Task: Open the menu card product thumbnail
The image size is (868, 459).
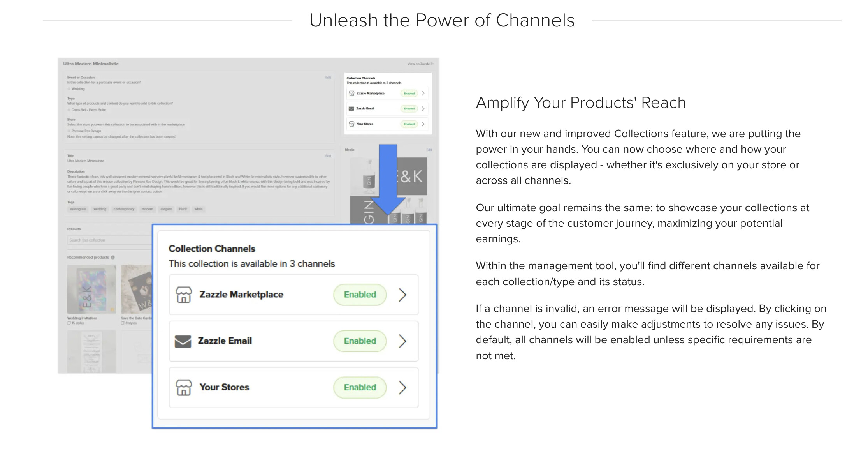Action: (91, 352)
